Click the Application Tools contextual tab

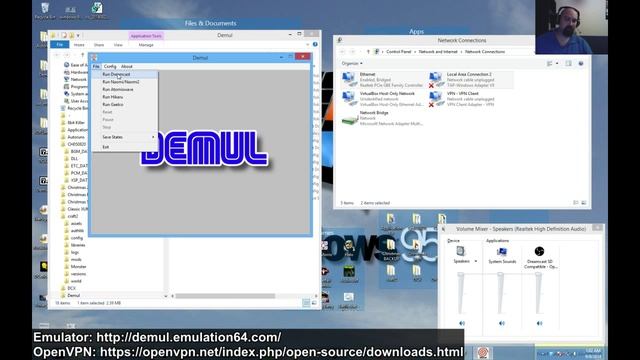(x=146, y=36)
